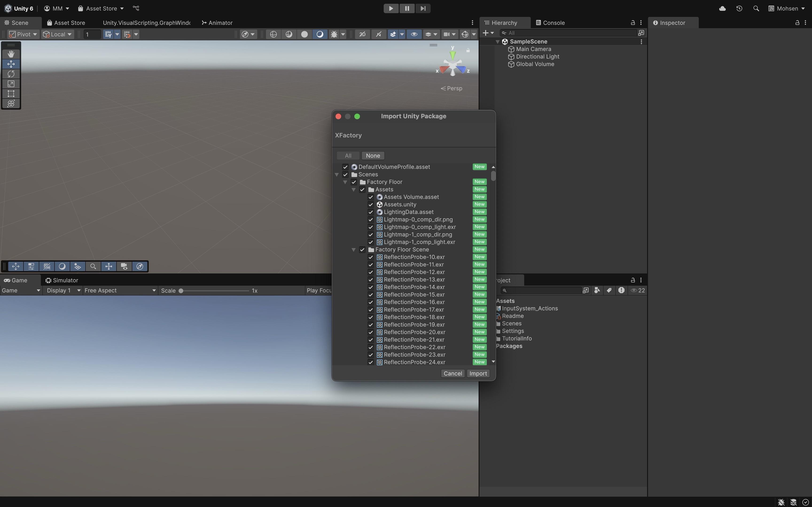Uncheck Assets.unity in import list
Screen dimensions: 812x507
(371, 204)
